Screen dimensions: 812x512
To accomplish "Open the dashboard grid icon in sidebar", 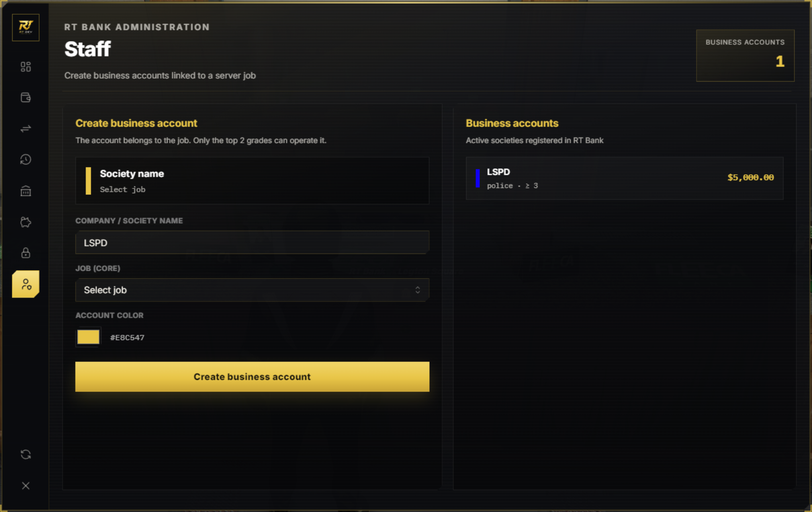I will 26,67.
